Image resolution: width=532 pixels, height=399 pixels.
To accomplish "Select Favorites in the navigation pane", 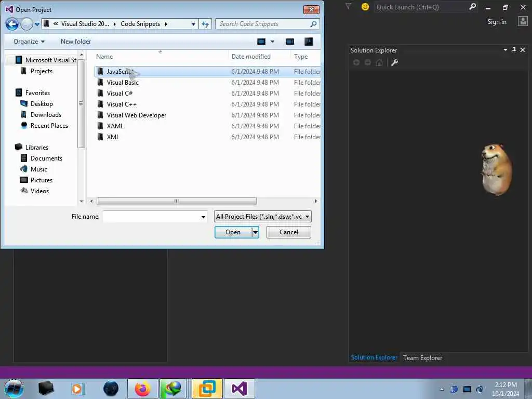I will 33,92.
